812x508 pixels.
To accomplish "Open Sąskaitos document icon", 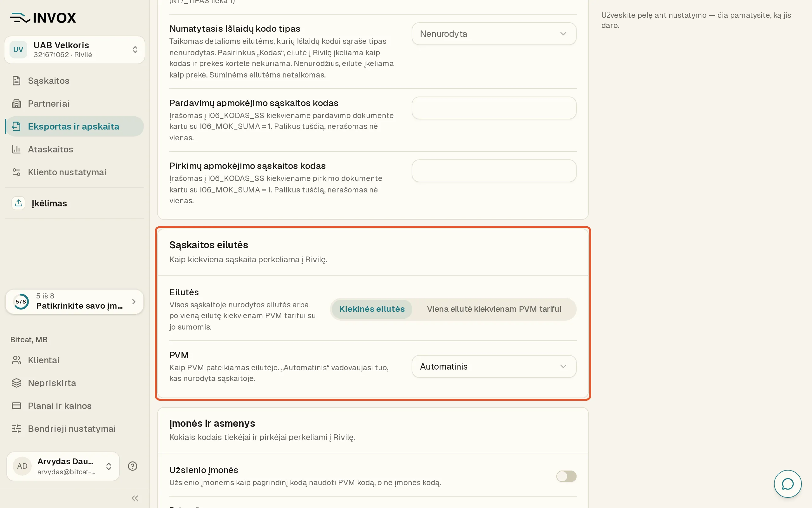I will (16, 81).
